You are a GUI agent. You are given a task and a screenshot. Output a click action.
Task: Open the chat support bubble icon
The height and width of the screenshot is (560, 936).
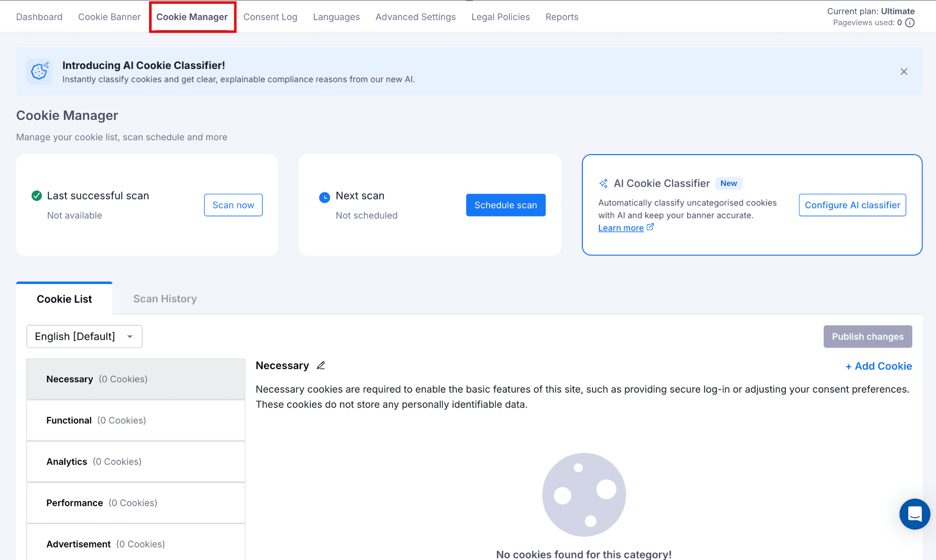click(x=914, y=514)
